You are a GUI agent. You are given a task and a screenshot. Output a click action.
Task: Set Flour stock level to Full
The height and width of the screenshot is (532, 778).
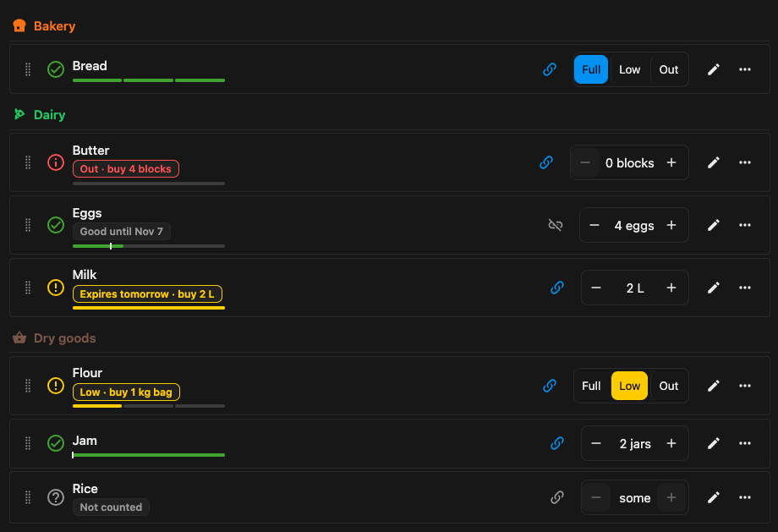coord(591,386)
